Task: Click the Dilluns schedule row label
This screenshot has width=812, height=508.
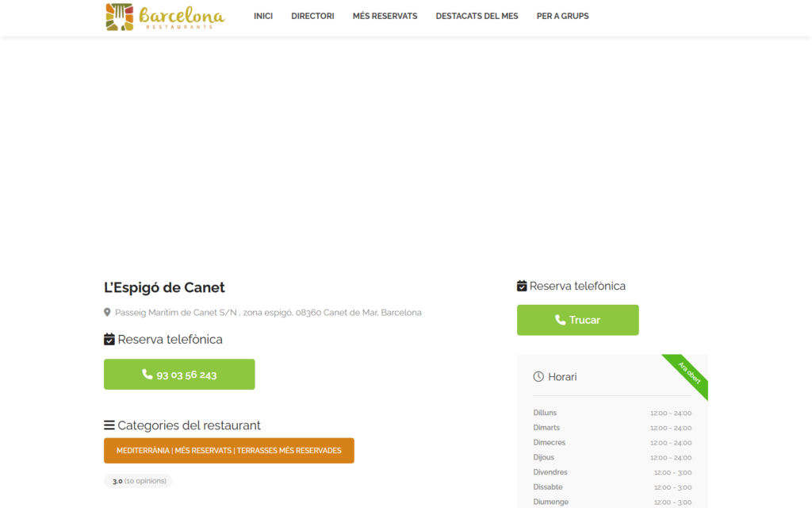Action: [545, 413]
